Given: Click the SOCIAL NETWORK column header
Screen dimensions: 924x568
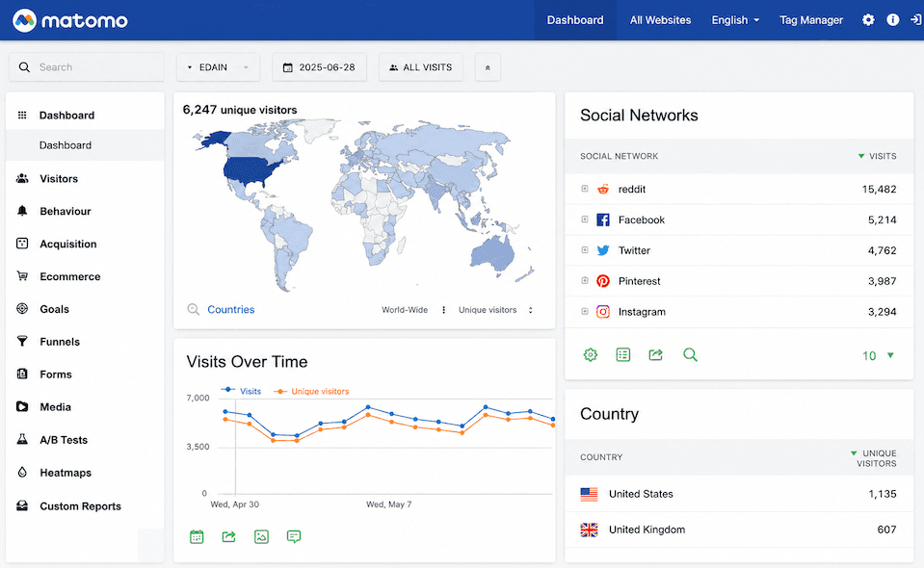Looking at the screenshot, I should click(619, 156).
